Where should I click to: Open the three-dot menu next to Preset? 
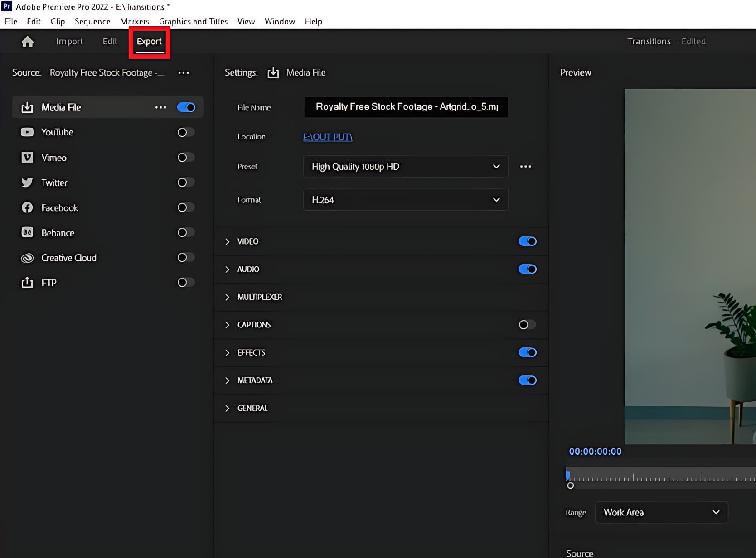[525, 167]
